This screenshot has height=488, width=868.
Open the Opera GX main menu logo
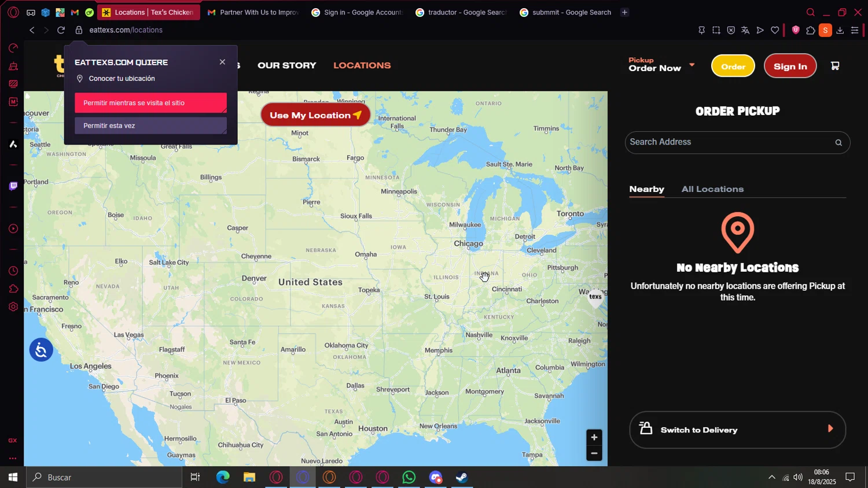pos(13,12)
